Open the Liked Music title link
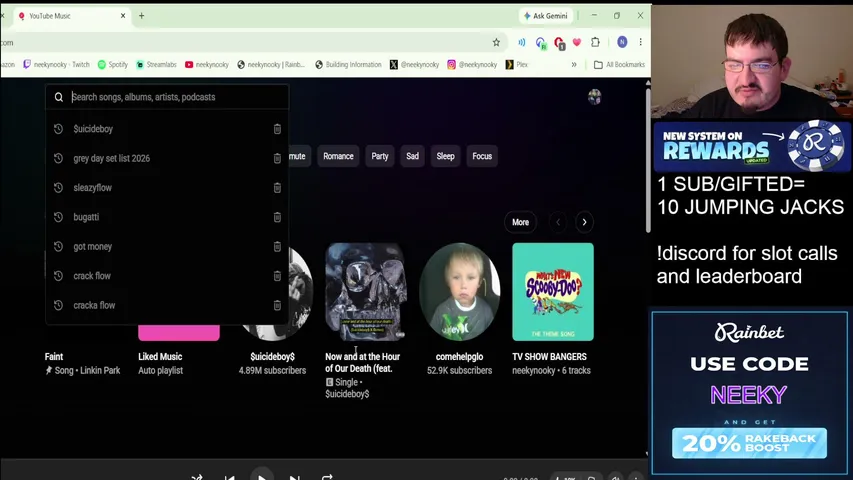 tap(160, 356)
